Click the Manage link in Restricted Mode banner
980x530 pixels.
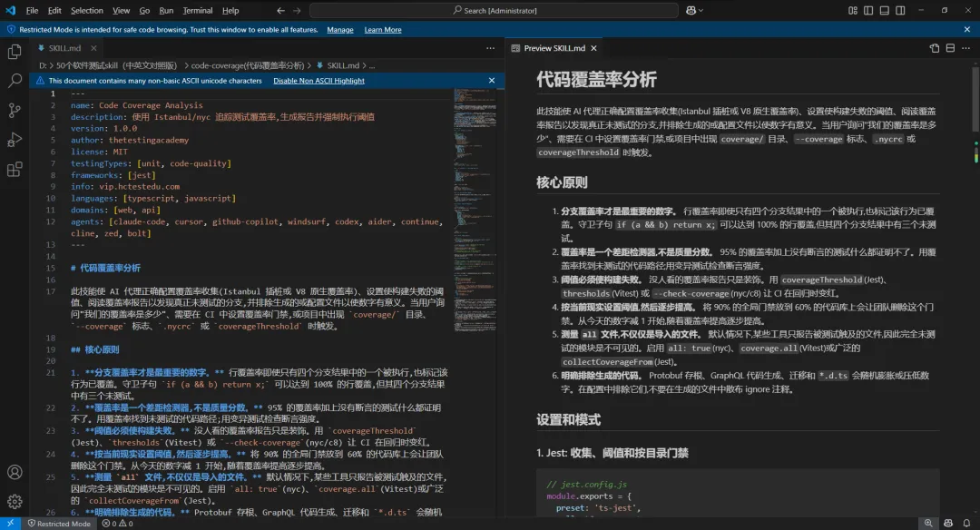point(340,30)
